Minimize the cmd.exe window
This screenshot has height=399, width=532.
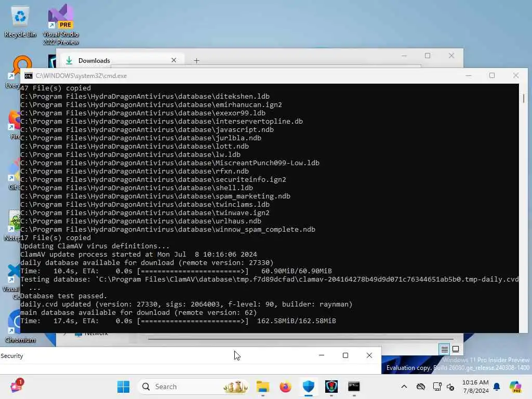(469, 75)
